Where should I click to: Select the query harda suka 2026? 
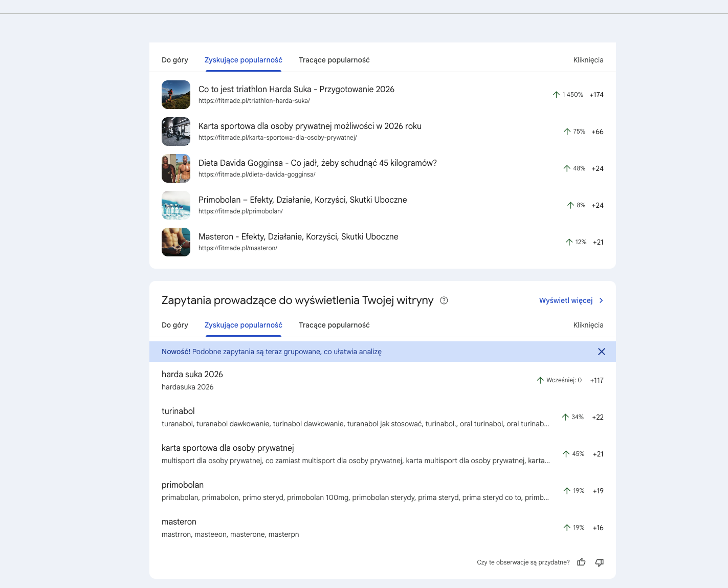coord(192,374)
